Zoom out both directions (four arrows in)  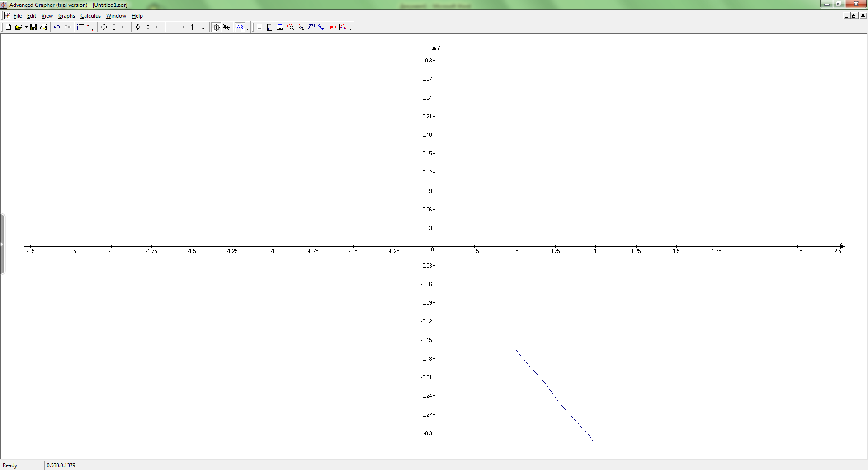(x=138, y=27)
